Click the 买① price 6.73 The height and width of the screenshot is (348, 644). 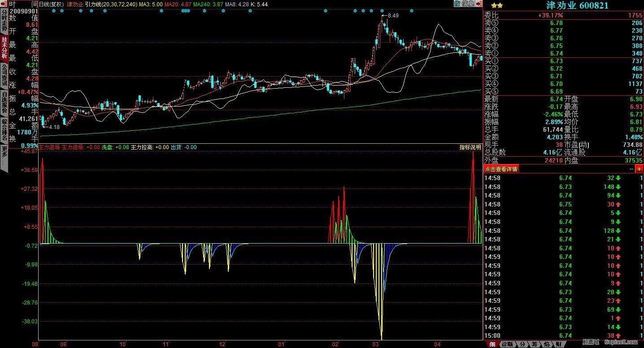(556, 61)
